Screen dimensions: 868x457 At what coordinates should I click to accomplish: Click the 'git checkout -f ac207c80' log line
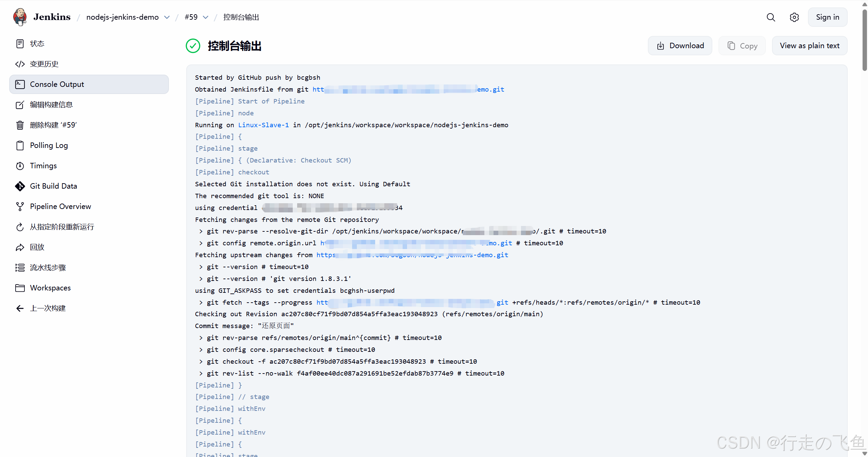click(338, 362)
